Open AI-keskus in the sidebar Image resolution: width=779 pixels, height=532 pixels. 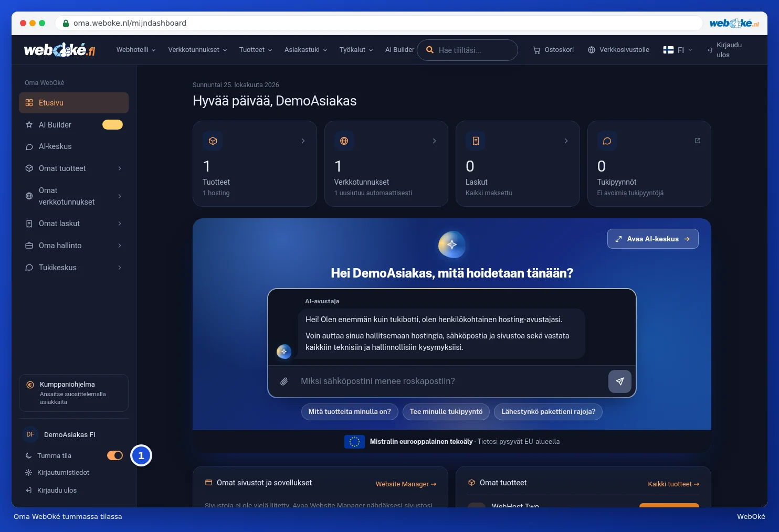coord(73,146)
